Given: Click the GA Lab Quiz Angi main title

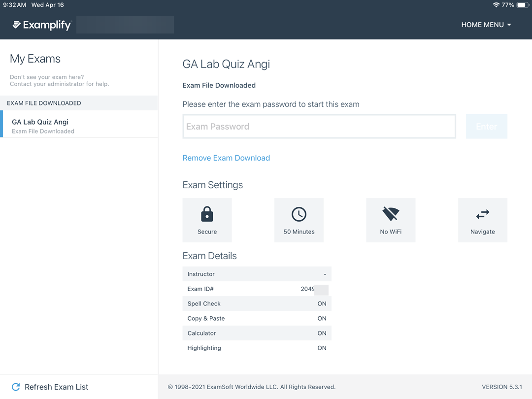Looking at the screenshot, I should click(x=226, y=64).
